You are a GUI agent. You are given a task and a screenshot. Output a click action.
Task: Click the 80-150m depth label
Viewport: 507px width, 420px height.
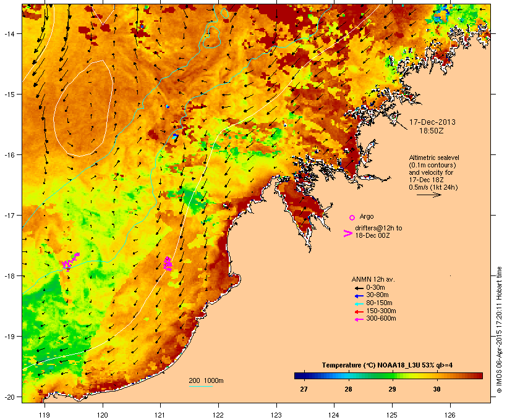point(379,303)
